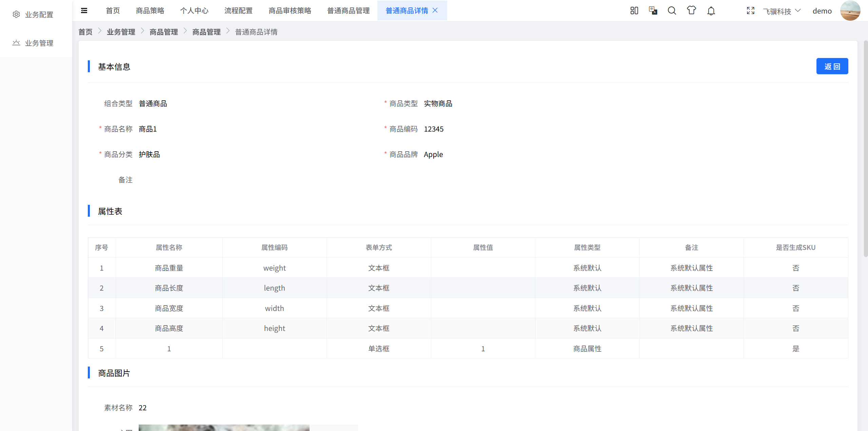Screen dimensions: 868x431
Task: Navigate to 首页 via the breadcrumb
Action: 85,32
